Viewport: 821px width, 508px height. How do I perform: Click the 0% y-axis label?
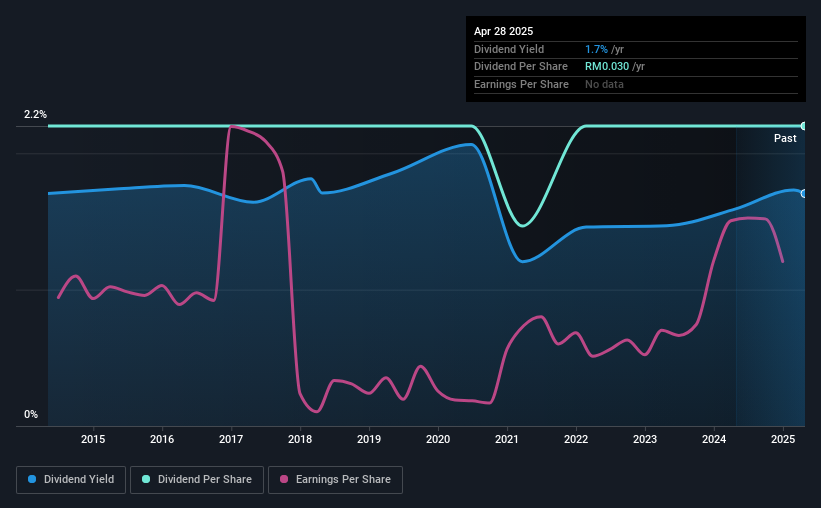[31, 414]
